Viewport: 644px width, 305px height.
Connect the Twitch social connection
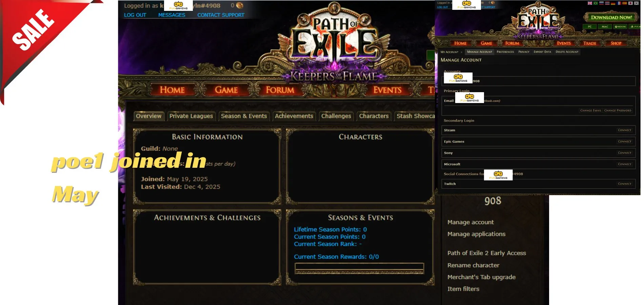click(x=625, y=184)
